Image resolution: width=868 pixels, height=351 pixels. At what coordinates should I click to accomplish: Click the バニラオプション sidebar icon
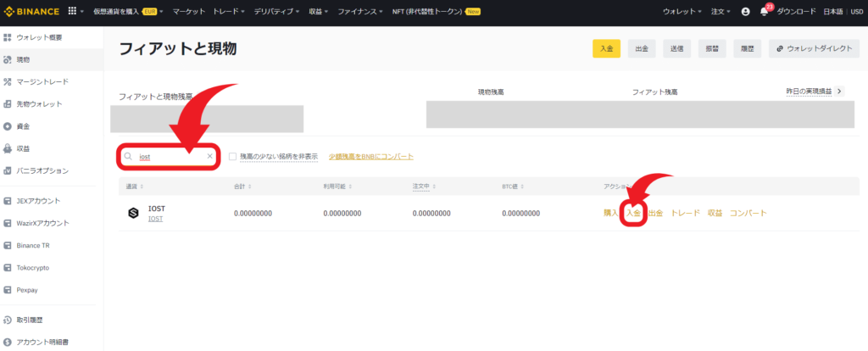click(7, 170)
